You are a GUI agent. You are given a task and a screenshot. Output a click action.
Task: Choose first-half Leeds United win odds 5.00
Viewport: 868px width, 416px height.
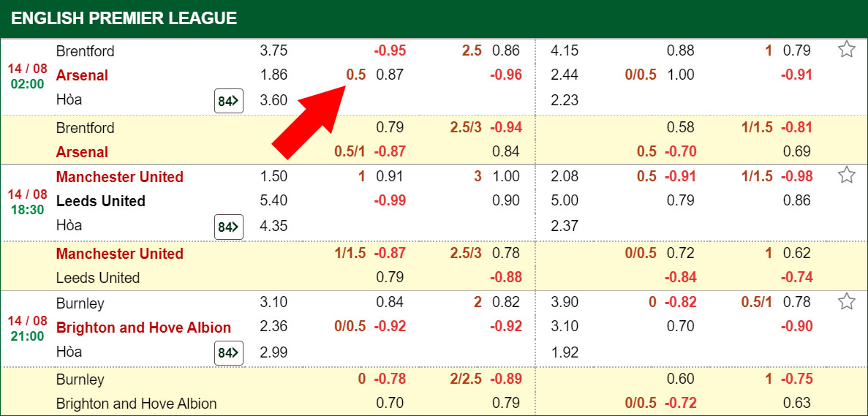click(x=565, y=200)
